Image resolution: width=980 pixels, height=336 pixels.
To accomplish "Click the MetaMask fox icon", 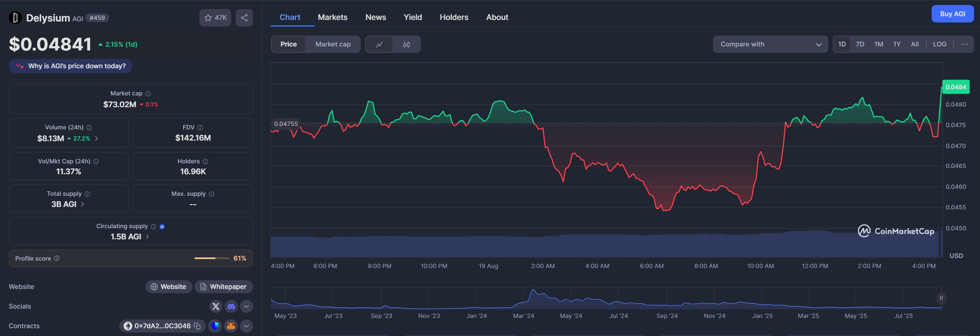I will (231, 326).
